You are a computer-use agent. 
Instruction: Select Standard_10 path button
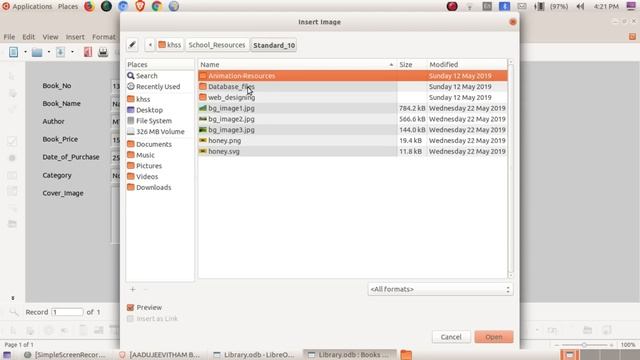273,45
